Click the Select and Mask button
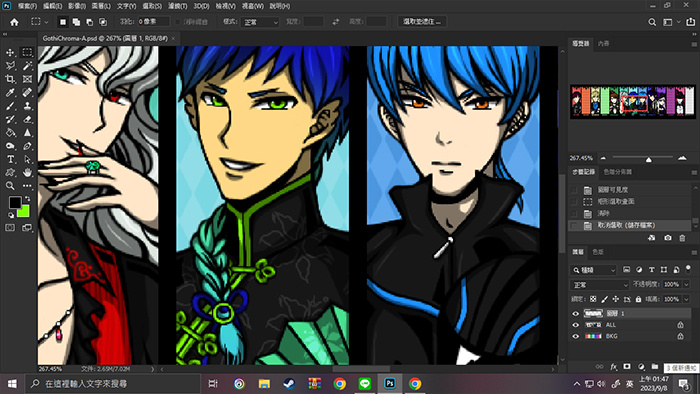The image size is (700, 394). click(422, 21)
